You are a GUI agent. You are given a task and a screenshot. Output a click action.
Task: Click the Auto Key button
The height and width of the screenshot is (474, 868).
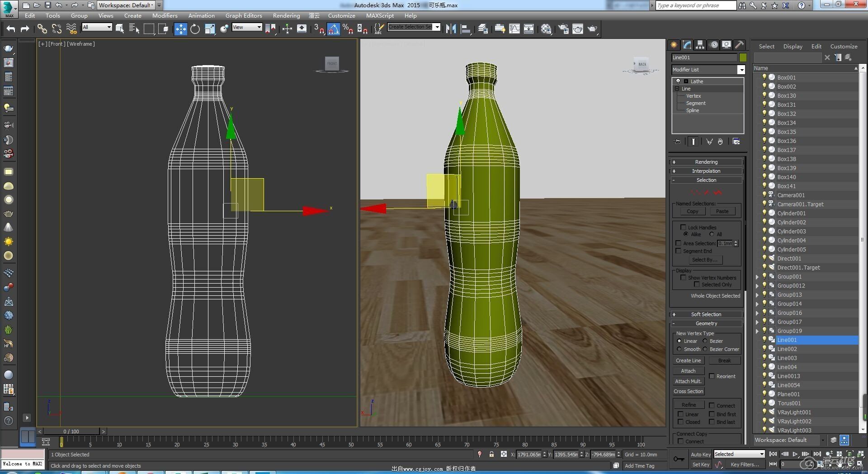[701, 454]
